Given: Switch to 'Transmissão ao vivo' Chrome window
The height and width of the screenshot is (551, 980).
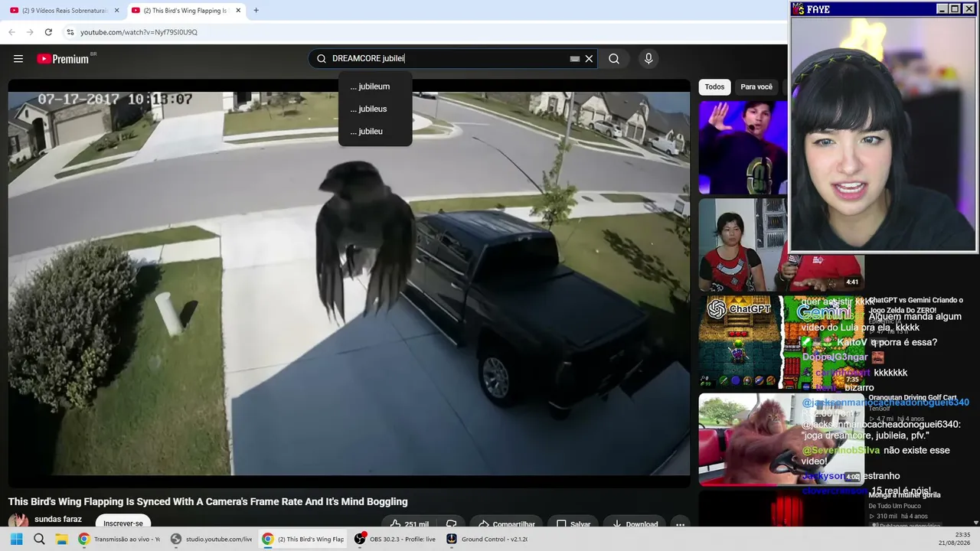Looking at the screenshot, I should click(119, 539).
